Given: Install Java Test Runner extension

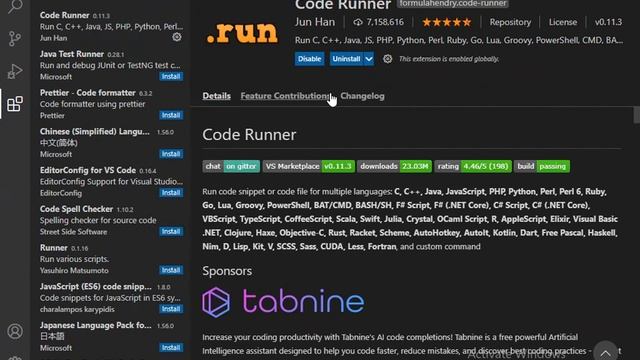Looking at the screenshot, I should (171, 76).
